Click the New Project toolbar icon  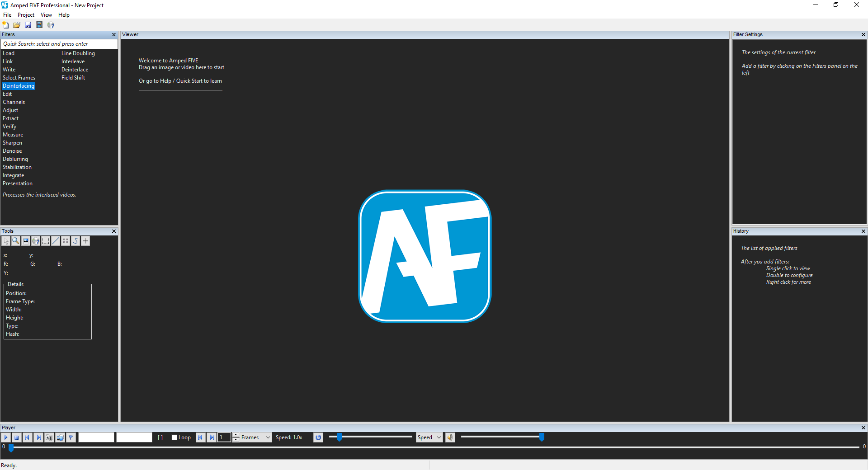click(x=6, y=25)
